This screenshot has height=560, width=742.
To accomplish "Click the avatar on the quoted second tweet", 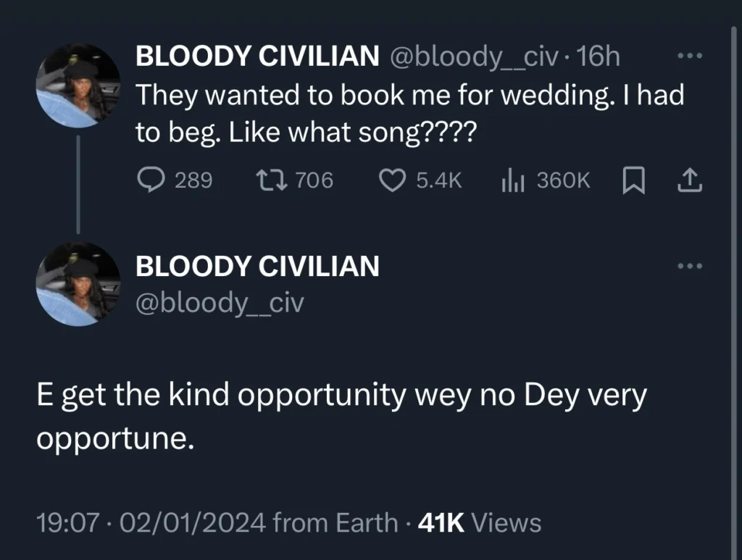I will click(x=77, y=285).
